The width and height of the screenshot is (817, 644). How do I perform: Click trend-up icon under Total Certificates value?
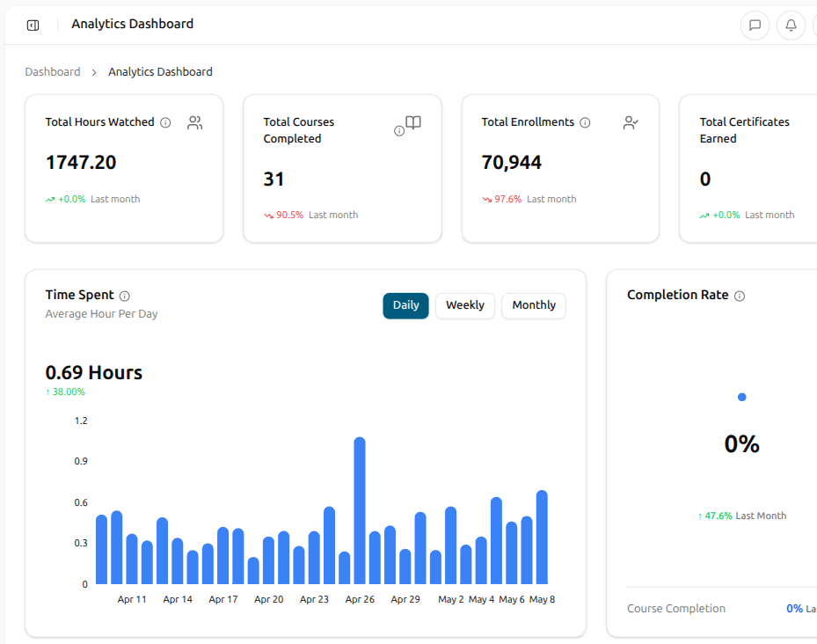tap(704, 216)
